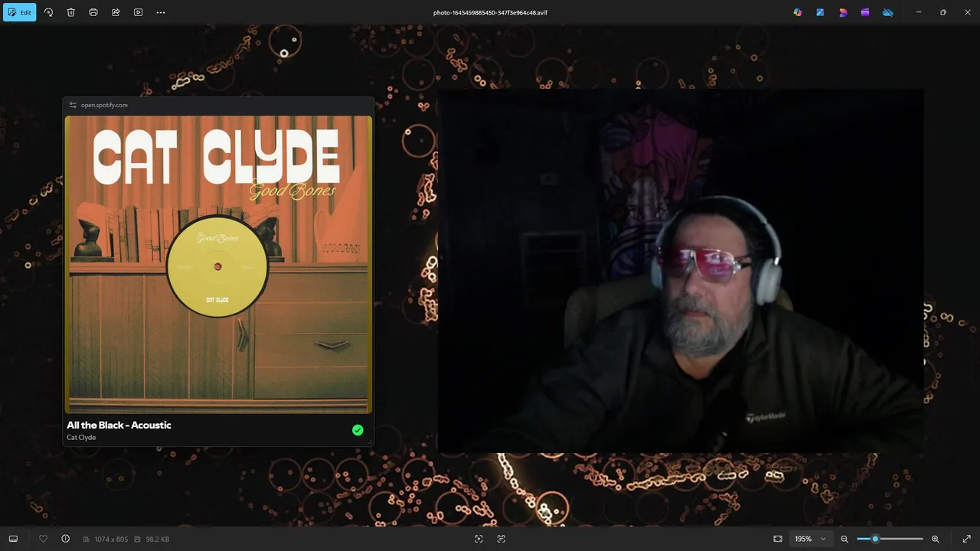This screenshot has width=980, height=551.
Task: Zoom out with the minus magnifier
Action: (844, 539)
